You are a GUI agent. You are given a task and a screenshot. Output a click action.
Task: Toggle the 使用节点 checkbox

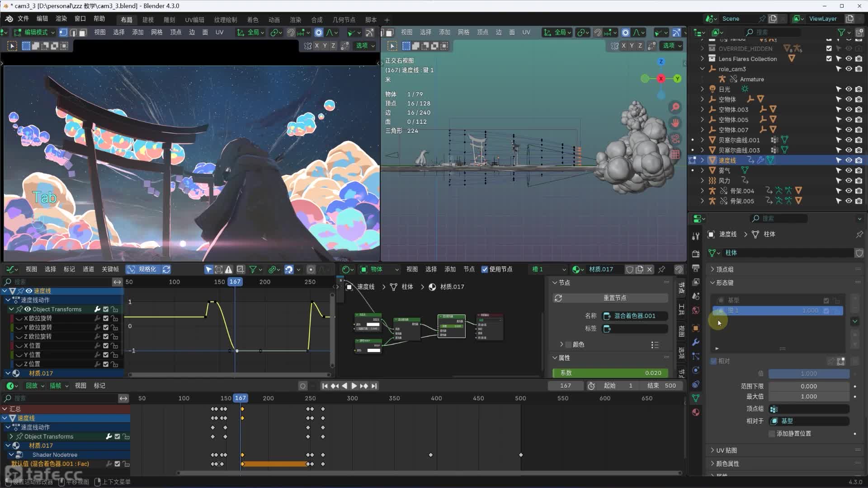pyautogui.click(x=485, y=269)
